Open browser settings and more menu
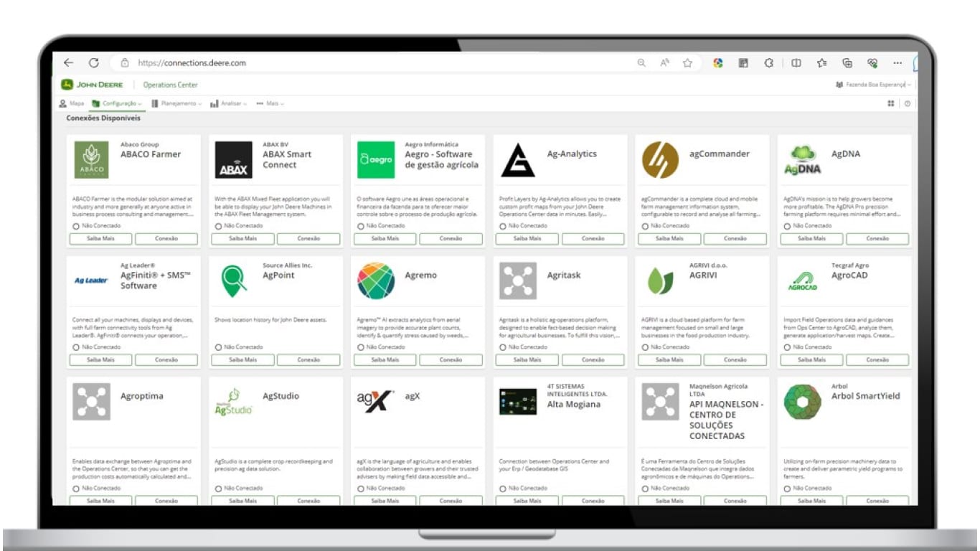 pos(897,63)
